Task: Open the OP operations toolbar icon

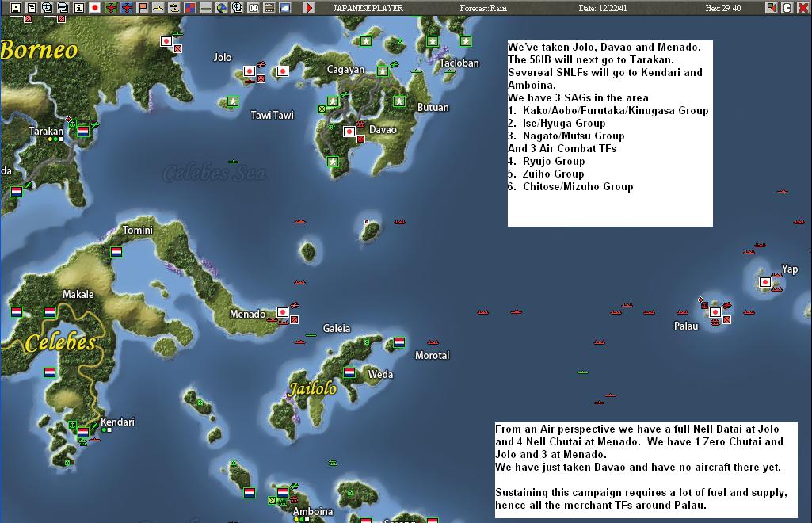Action: tap(253, 6)
